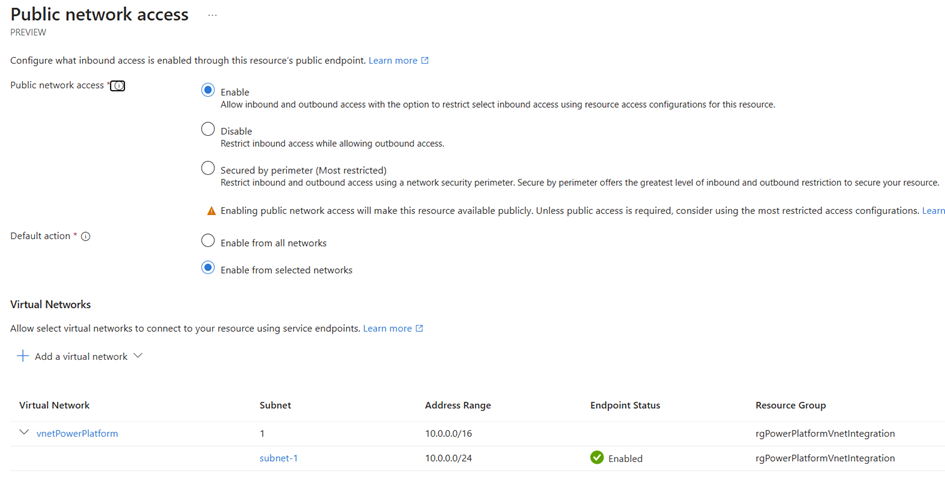Open the ellipsis menu beside Public network access title
The height and width of the screenshot is (483, 945).
click(212, 15)
